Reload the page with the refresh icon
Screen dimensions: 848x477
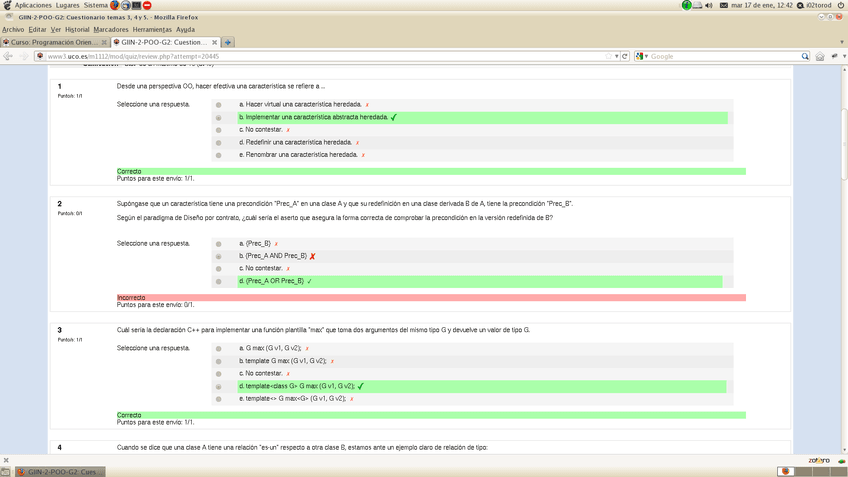(625, 56)
